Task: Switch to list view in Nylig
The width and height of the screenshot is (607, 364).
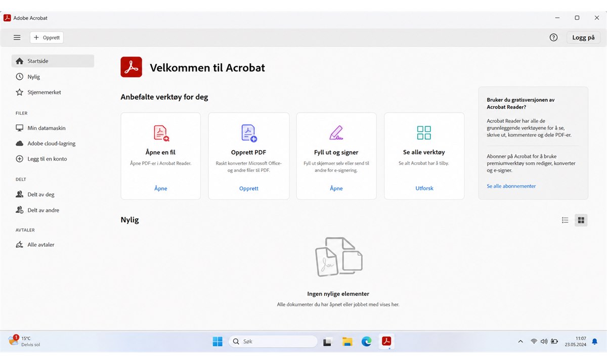Action: pyautogui.click(x=566, y=220)
